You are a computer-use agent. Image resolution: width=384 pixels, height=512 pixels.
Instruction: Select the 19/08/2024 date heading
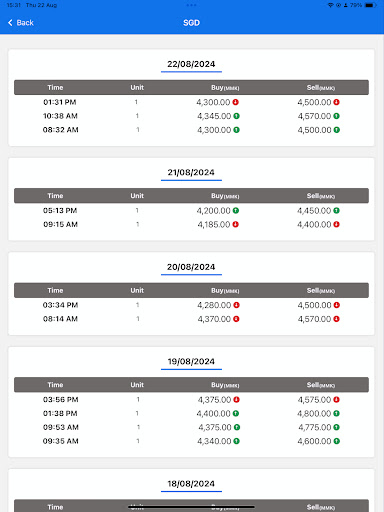pyautogui.click(x=191, y=361)
